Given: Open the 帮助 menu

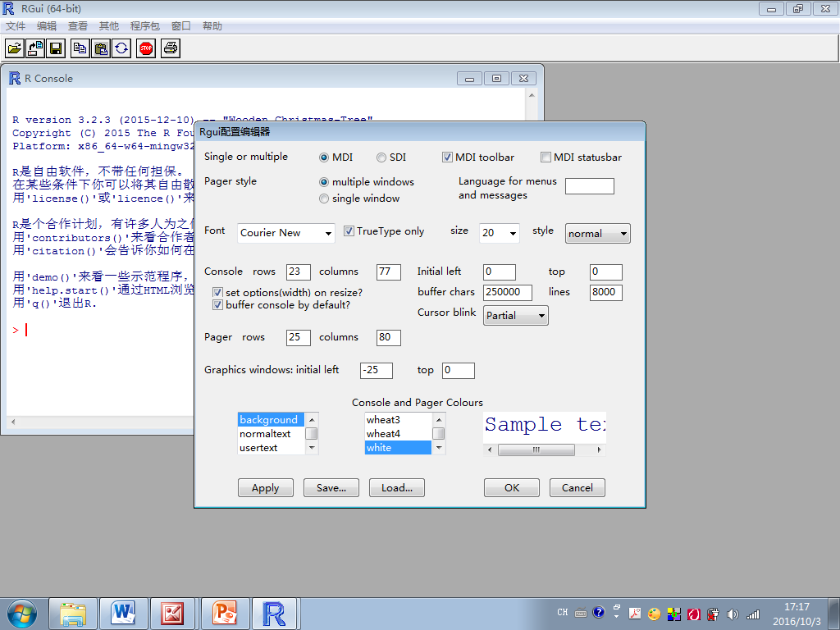Looking at the screenshot, I should (212, 25).
